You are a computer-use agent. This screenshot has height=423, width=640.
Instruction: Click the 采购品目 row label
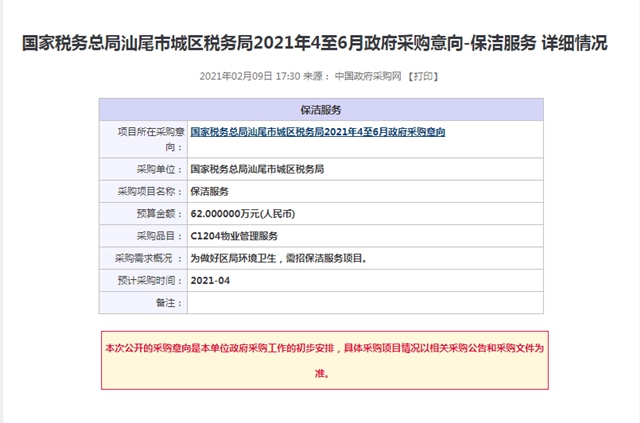point(155,235)
